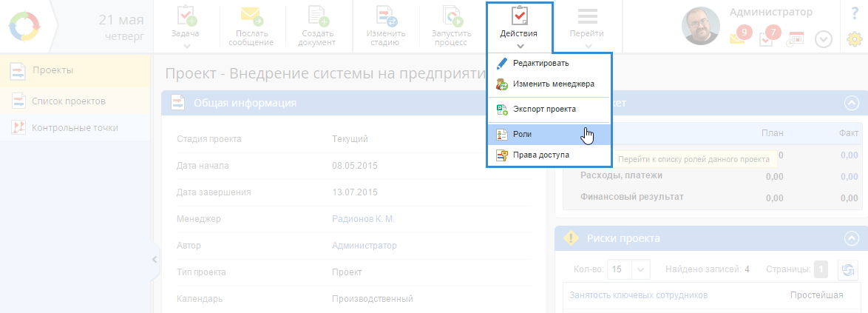Open Контрольные точки in the sidebar
Screen dimensions: 868x313
[x=74, y=127]
